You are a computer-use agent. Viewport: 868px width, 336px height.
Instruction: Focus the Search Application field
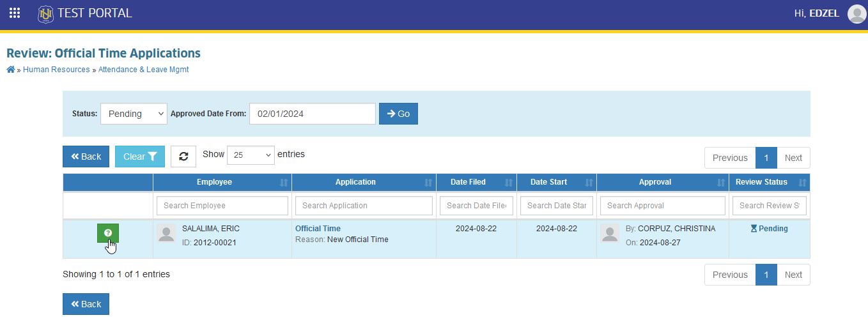point(364,206)
